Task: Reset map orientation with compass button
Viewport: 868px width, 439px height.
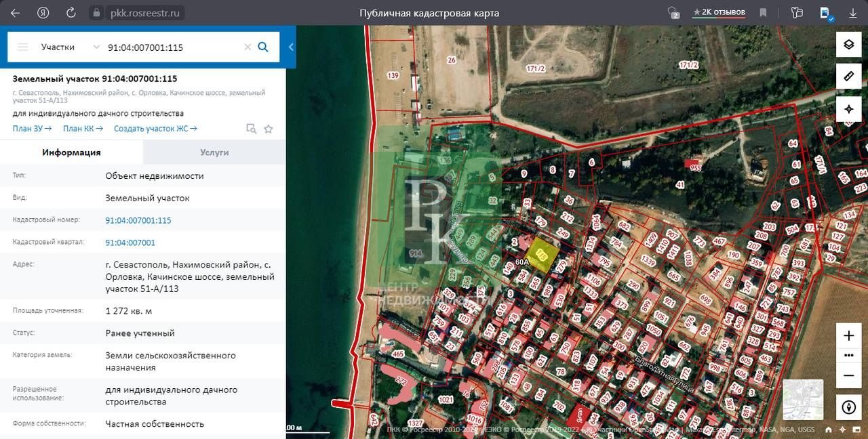Action: (x=848, y=407)
